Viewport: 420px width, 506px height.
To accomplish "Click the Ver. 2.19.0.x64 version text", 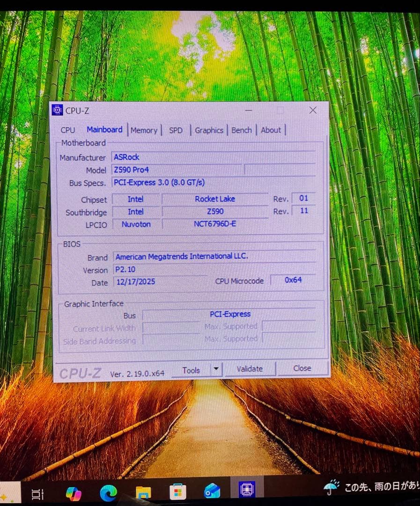I will (x=137, y=374).
